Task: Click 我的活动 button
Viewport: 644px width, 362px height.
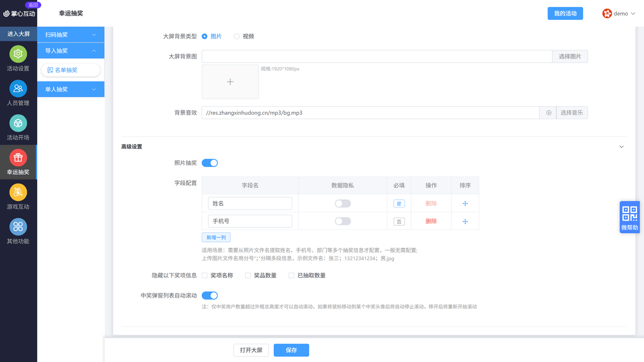Action: tap(565, 13)
